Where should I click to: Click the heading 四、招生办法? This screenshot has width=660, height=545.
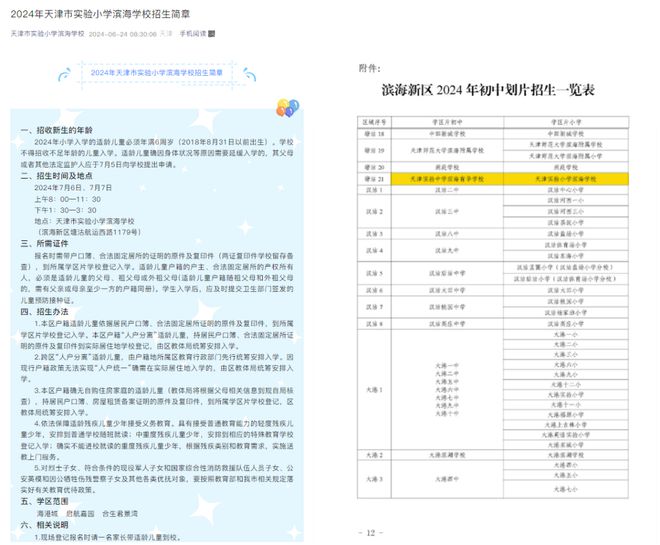44,311
